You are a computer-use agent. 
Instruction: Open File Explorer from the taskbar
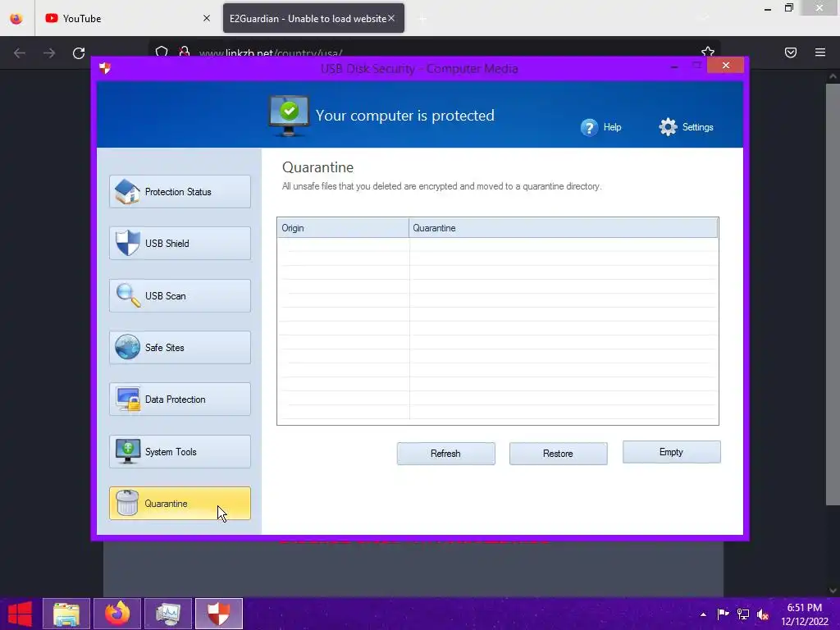click(66, 614)
